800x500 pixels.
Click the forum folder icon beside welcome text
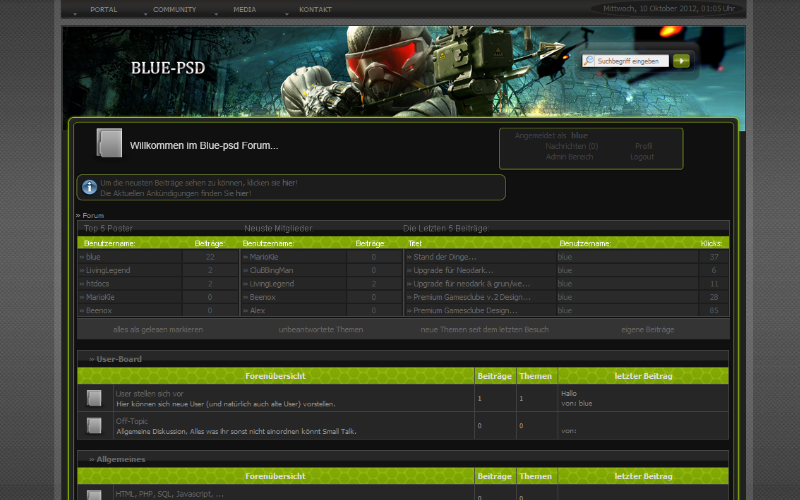109,143
